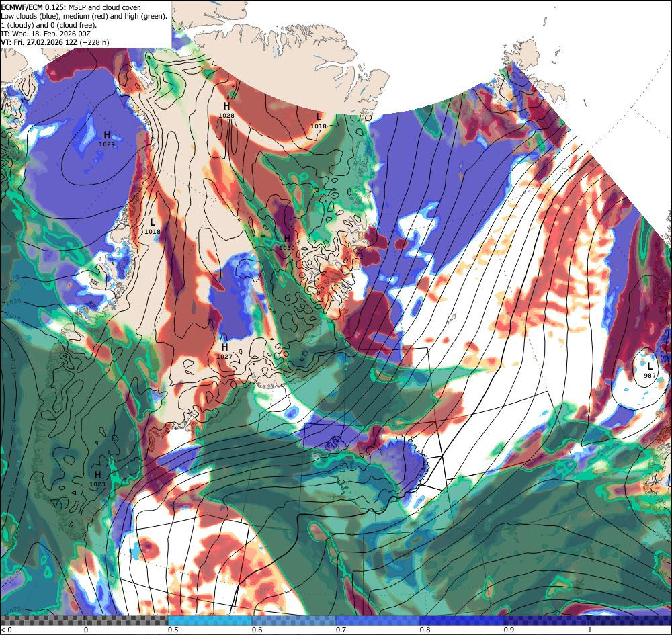Click the isobar label 996 near the map edge
The width and height of the screenshot is (672, 635).
coord(661,501)
